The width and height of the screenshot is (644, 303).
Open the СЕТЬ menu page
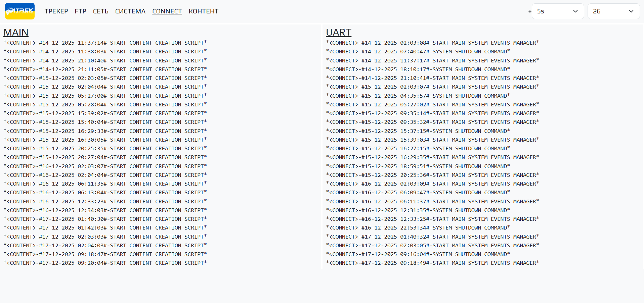point(100,11)
